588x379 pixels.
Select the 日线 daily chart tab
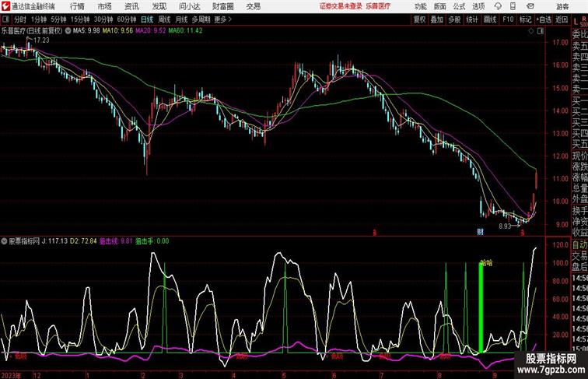click(147, 19)
